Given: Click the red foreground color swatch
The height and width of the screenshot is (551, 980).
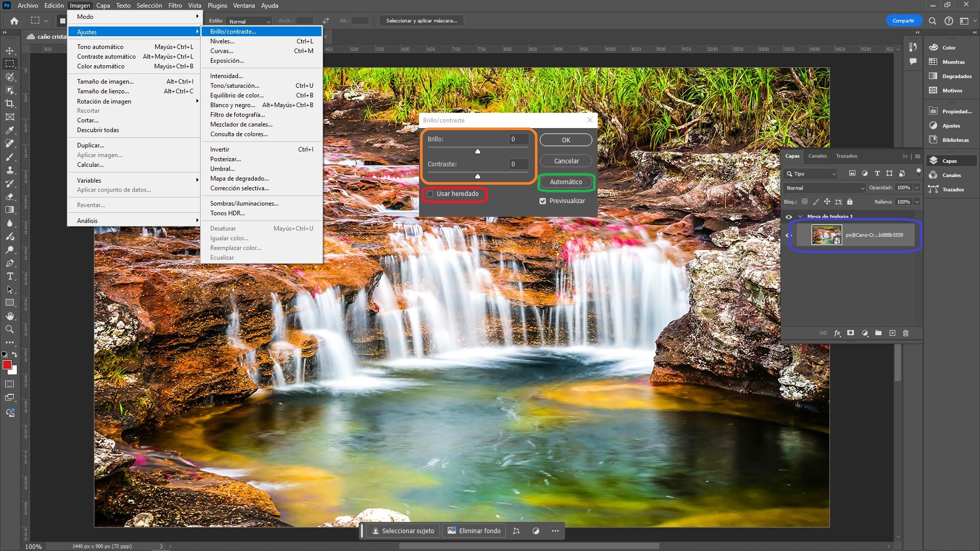Looking at the screenshot, I should 7,365.
